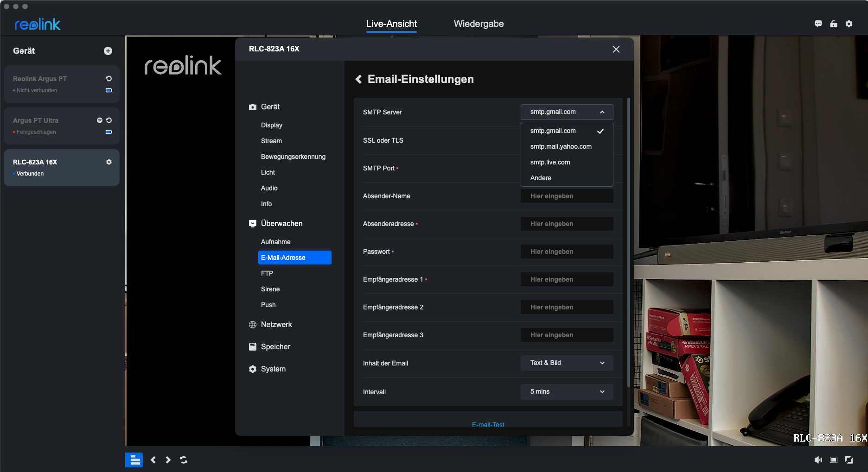
Task: Open settings gear for RLC-823A 16X
Action: point(109,162)
